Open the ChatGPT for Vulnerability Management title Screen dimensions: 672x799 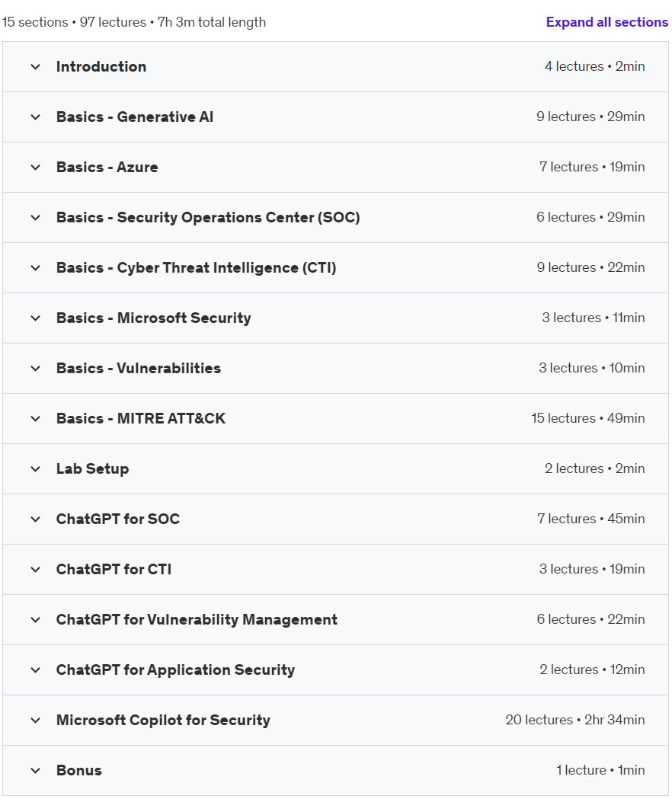click(x=197, y=620)
